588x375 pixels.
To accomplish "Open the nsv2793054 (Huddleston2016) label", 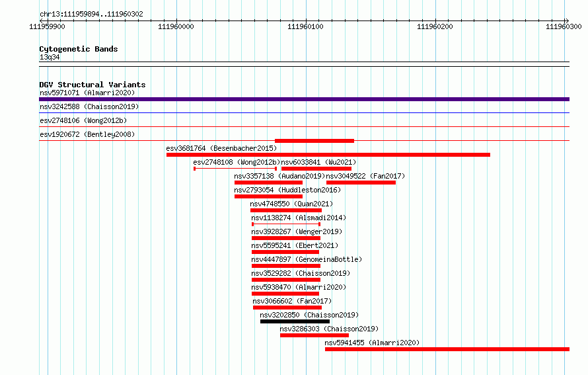I will click(287, 190).
